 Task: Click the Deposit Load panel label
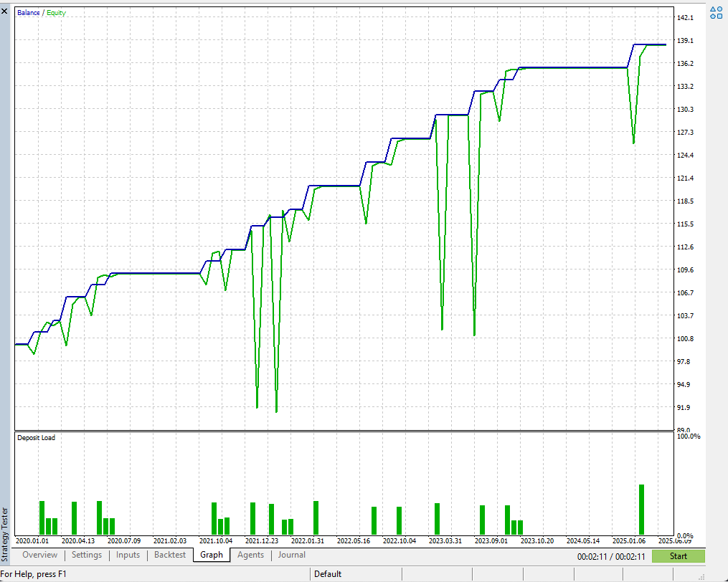coord(36,437)
